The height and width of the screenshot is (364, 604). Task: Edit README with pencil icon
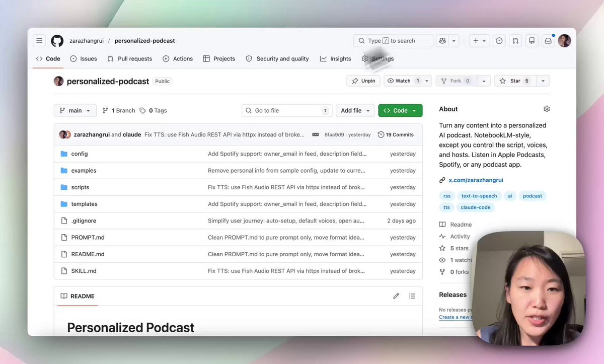(x=396, y=296)
